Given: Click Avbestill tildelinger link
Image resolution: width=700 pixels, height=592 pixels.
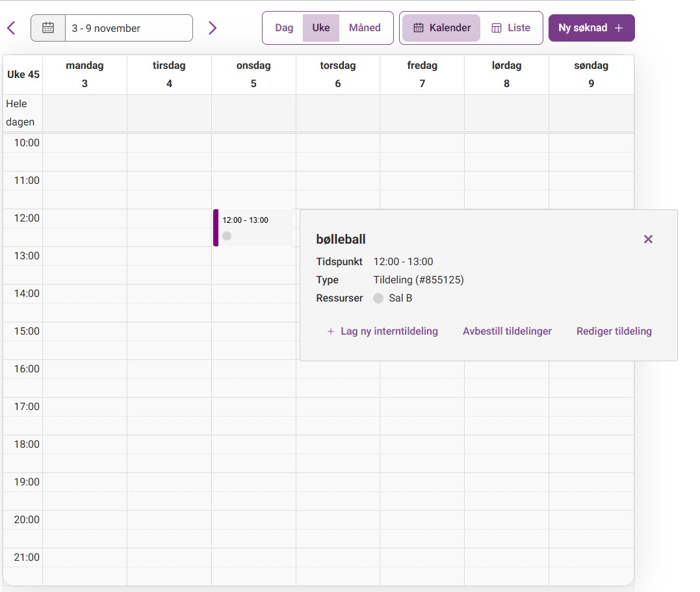Looking at the screenshot, I should [x=507, y=331].
